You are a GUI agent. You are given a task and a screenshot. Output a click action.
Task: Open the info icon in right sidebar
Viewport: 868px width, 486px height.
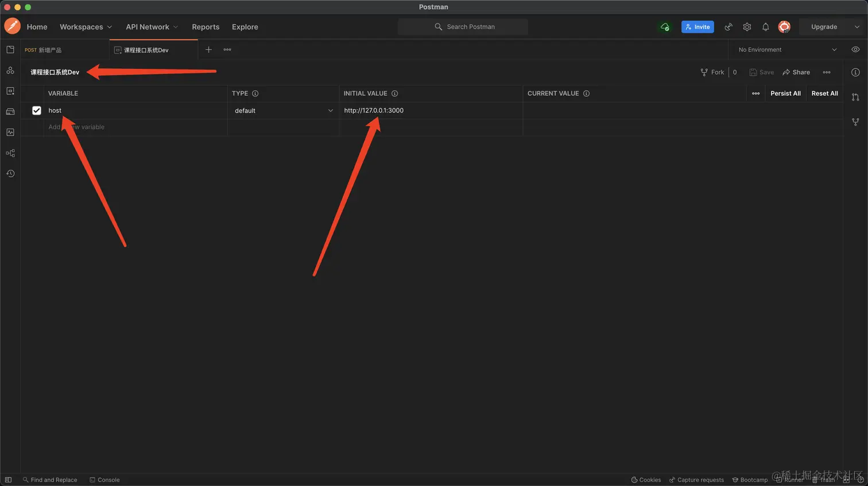click(x=855, y=72)
